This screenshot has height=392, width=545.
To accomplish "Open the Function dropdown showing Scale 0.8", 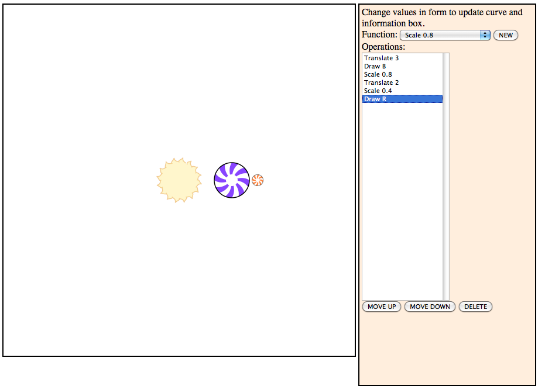I will pyautogui.click(x=445, y=35).
